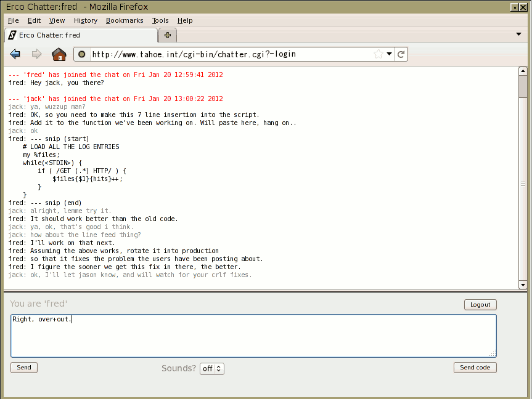532x399 pixels.
Task: Open the Sounds off dropdown
Action: pos(212,368)
